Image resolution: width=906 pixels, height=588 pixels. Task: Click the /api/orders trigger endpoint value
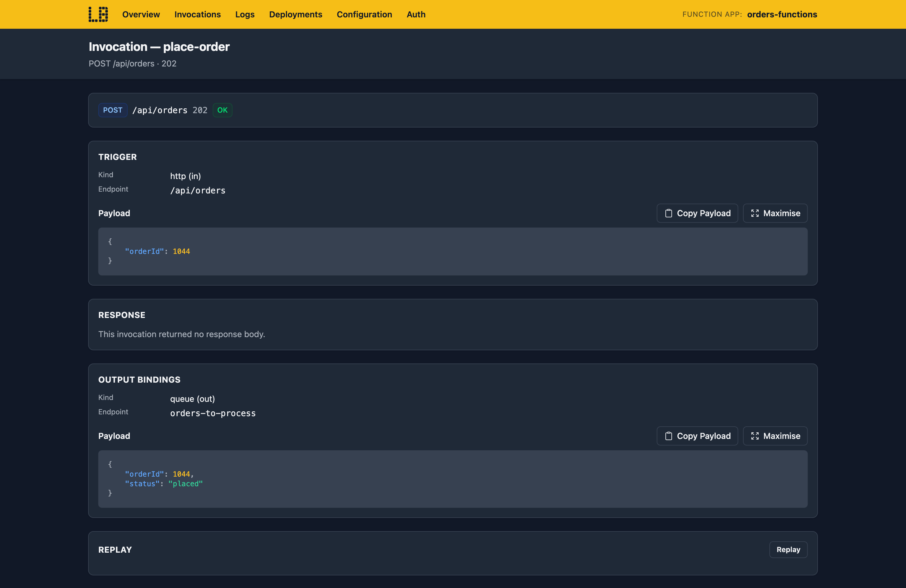(x=197, y=190)
